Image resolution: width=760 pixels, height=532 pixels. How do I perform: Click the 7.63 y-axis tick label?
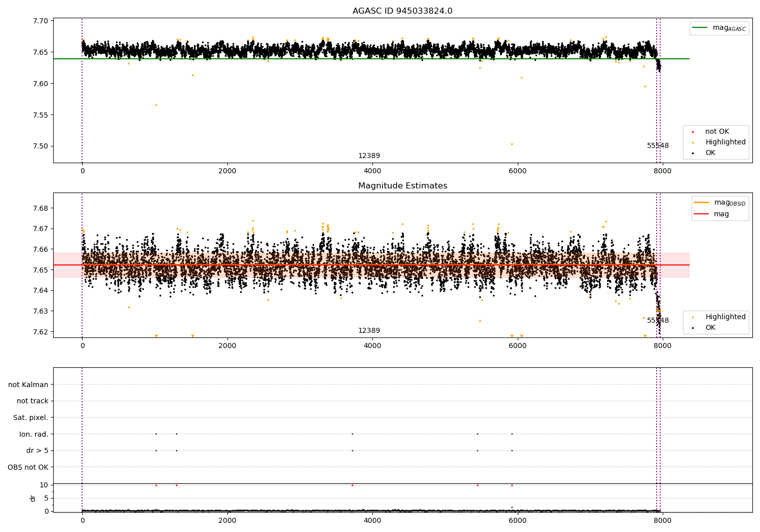point(41,311)
